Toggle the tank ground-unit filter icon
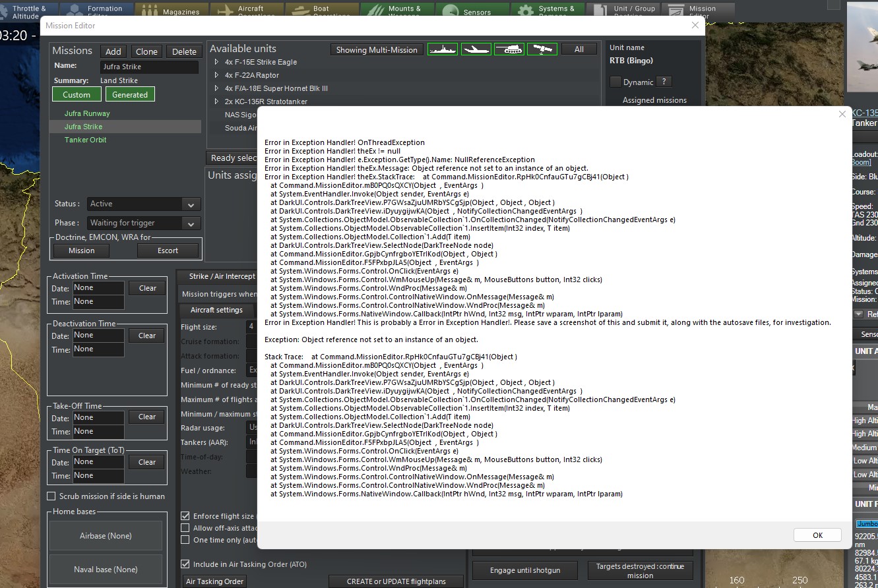This screenshot has height=588, width=878. [x=509, y=49]
